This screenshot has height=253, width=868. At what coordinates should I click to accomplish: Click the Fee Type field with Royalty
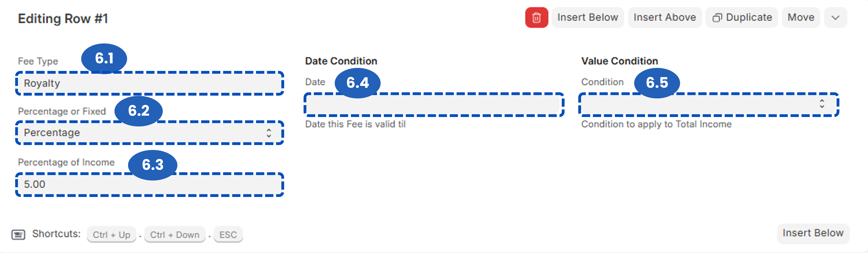pyautogui.click(x=150, y=83)
